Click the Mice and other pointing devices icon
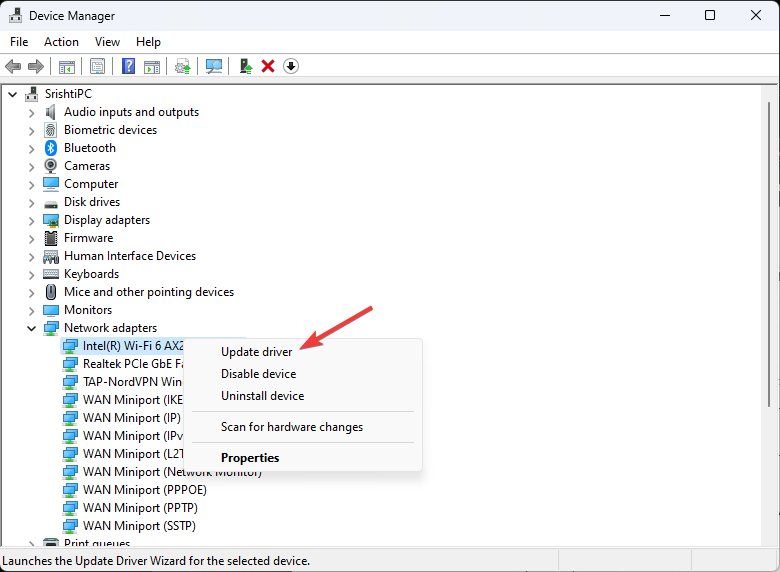780x572 pixels. [x=51, y=291]
